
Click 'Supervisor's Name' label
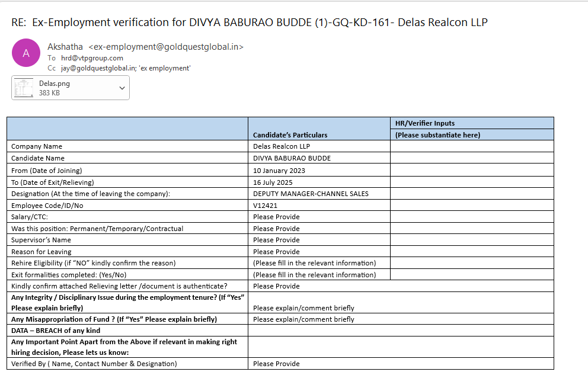[x=41, y=240]
